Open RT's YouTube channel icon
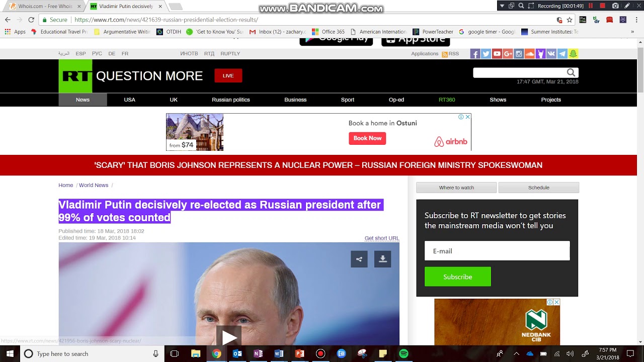Screen dimensions: 644x362 click(x=497, y=54)
